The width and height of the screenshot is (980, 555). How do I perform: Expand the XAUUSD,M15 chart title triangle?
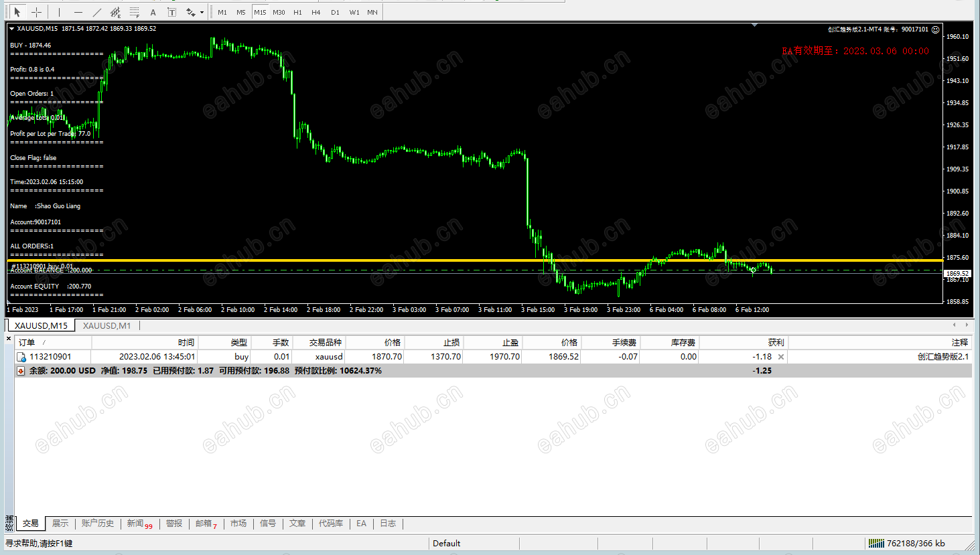pyautogui.click(x=12, y=29)
